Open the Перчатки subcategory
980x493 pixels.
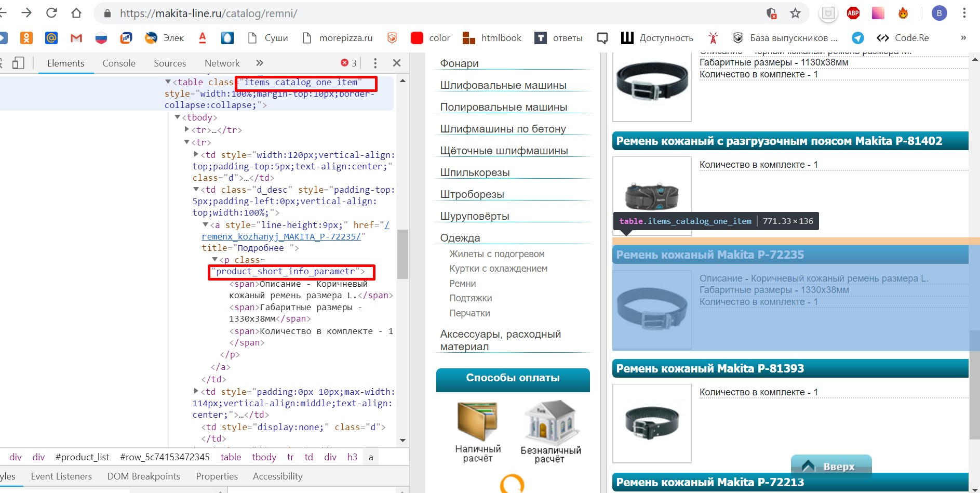coord(470,313)
